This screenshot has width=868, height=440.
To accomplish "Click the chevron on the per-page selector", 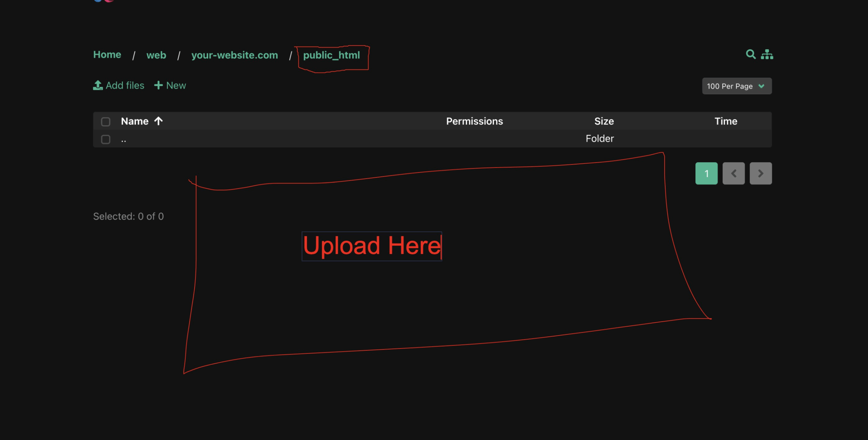I will pos(761,86).
